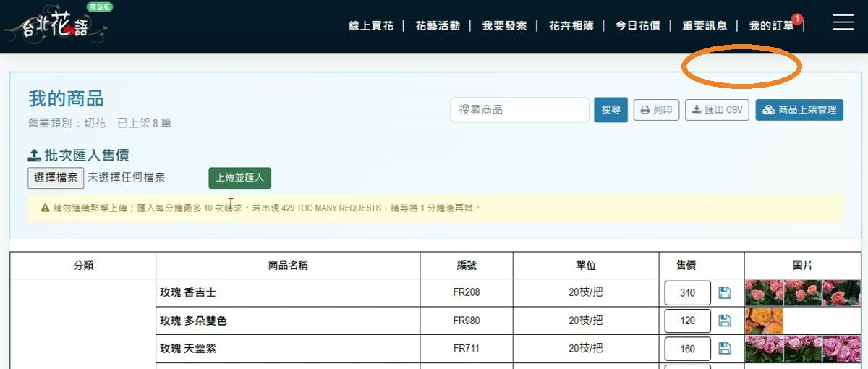Save price for 玫瑰 多朵雙色
This screenshot has height=369, width=868.
click(x=725, y=321)
